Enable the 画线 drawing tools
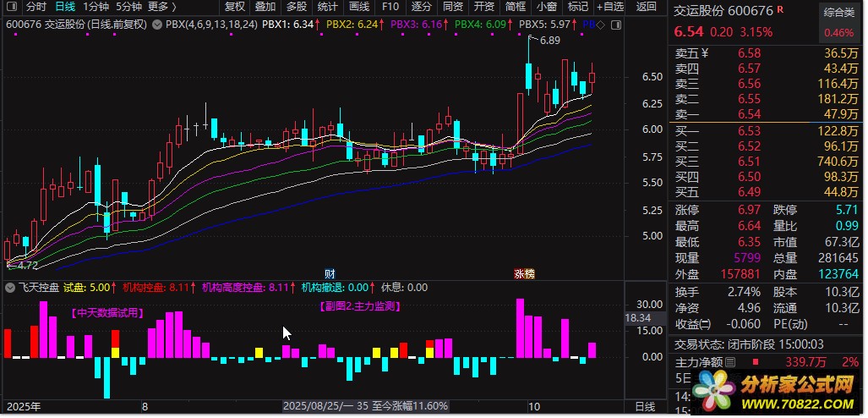868x418 pixels. pyautogui.click(x=359, y=7)
